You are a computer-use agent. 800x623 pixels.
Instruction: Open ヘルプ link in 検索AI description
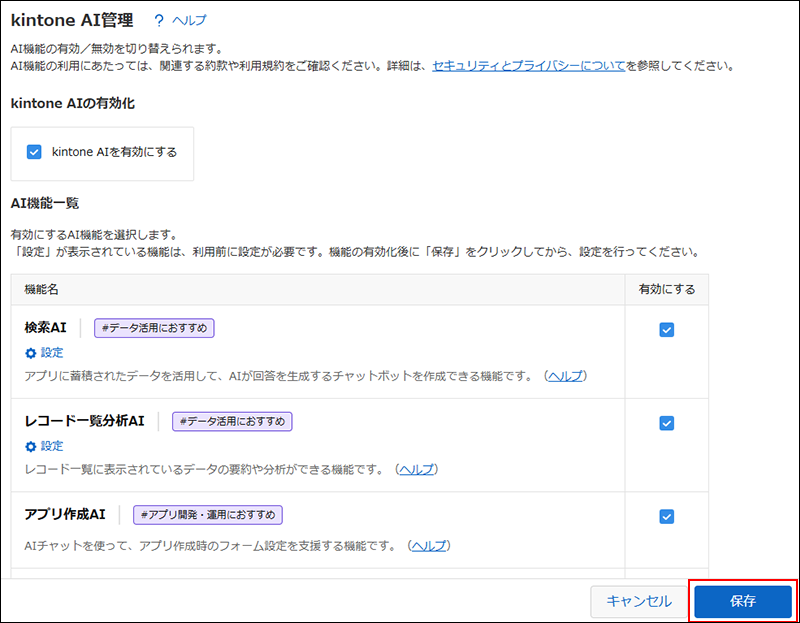(565, 376)
